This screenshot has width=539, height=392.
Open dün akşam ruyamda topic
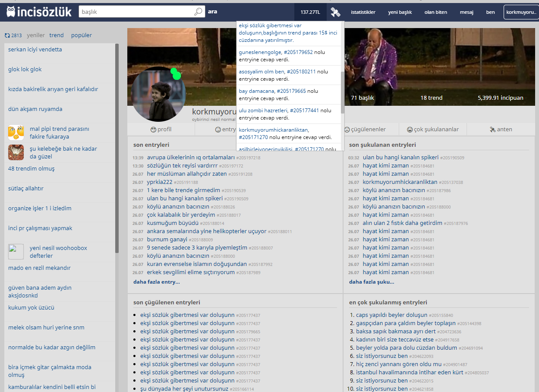(x=35, y=109)
